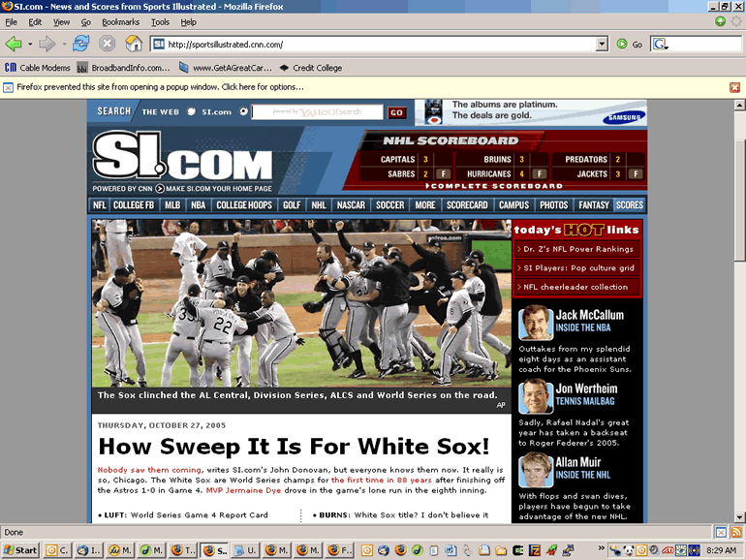This screenshot has width=746, height=560.
Task: Click the Stop loading button
Action: 107,44
